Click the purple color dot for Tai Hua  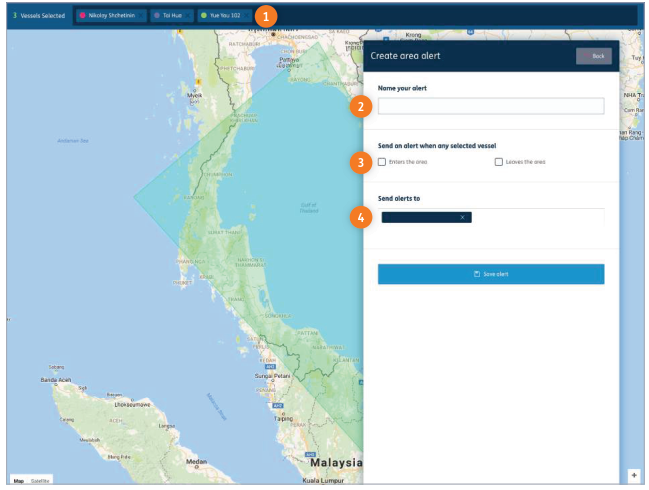pos(156,15)
